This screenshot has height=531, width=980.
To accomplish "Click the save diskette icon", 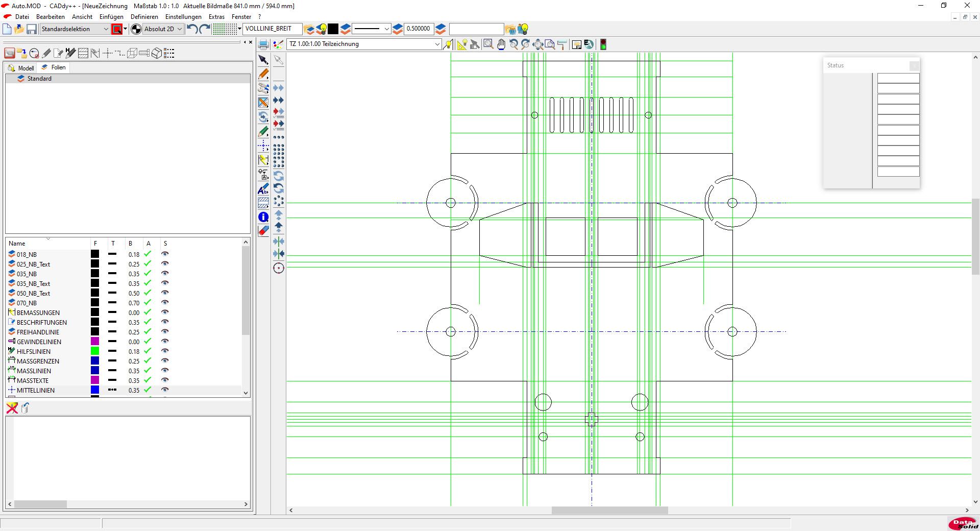I will (32, 29).
